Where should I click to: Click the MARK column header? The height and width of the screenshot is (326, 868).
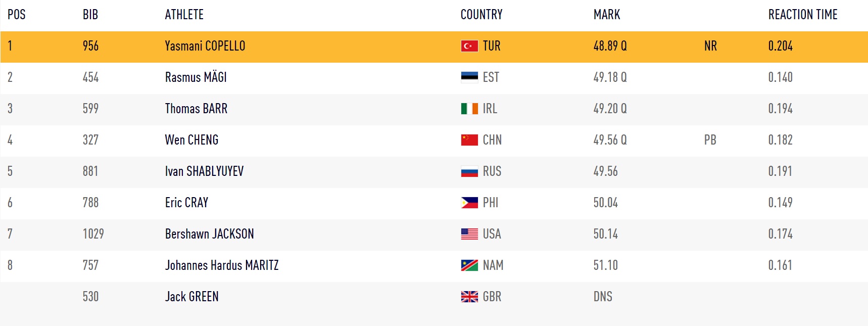(x=607, y=15)
